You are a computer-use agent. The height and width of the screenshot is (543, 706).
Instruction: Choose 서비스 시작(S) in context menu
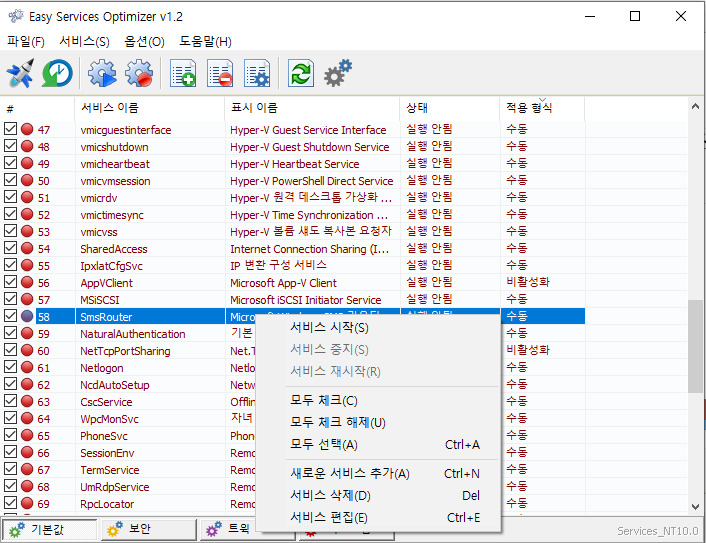point(378,327)
